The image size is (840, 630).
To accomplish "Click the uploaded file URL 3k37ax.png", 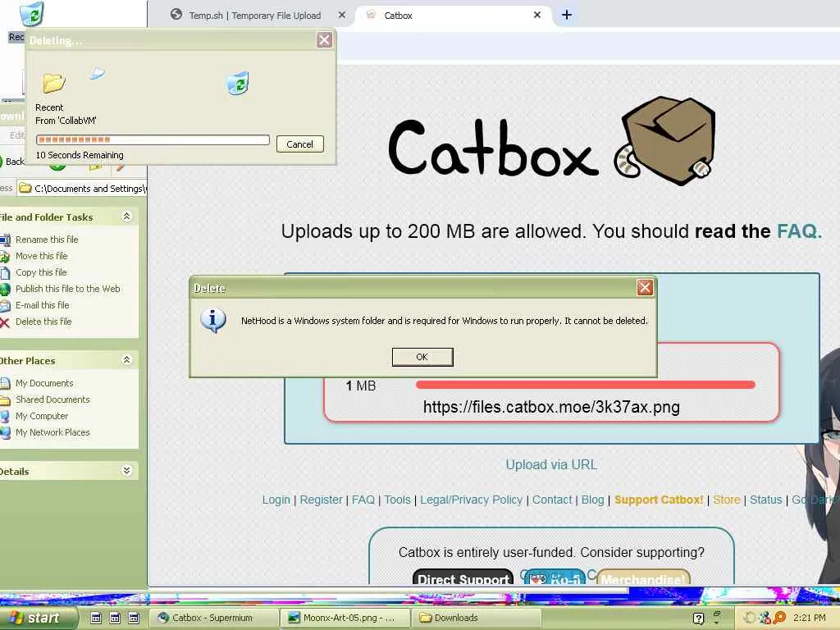I will point(551,407).
